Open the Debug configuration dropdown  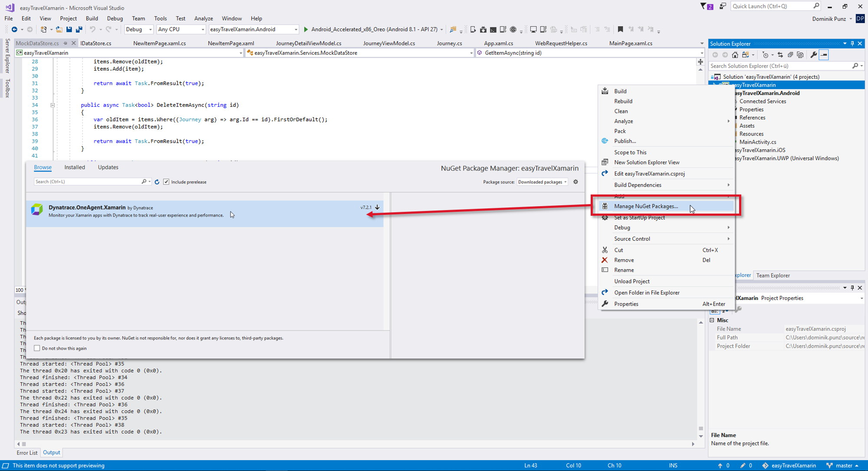(139, 30)
